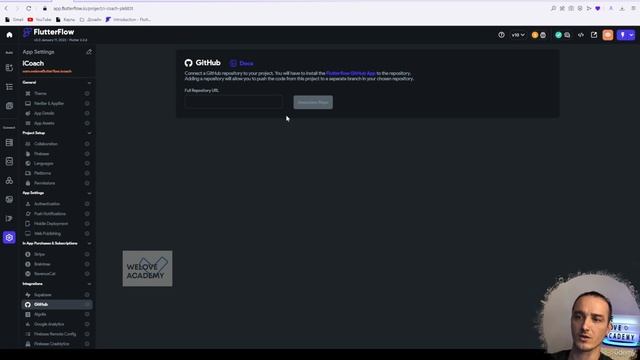The width and height of the screenshot is (640, 360).
Task: Collapse the Integrations section
Action: (x=89, y=284)
